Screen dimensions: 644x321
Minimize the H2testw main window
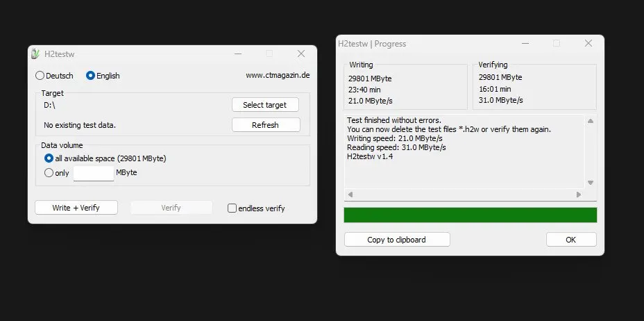238,53
